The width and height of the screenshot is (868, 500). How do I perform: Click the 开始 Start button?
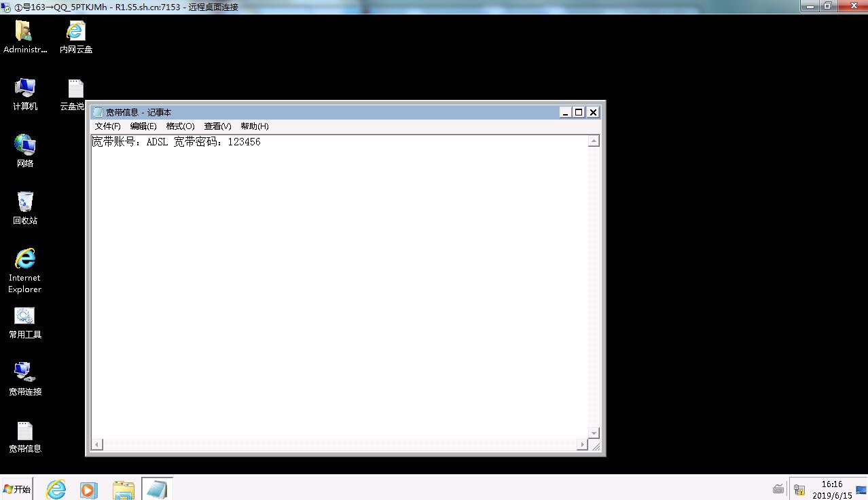tap(18, 489)
